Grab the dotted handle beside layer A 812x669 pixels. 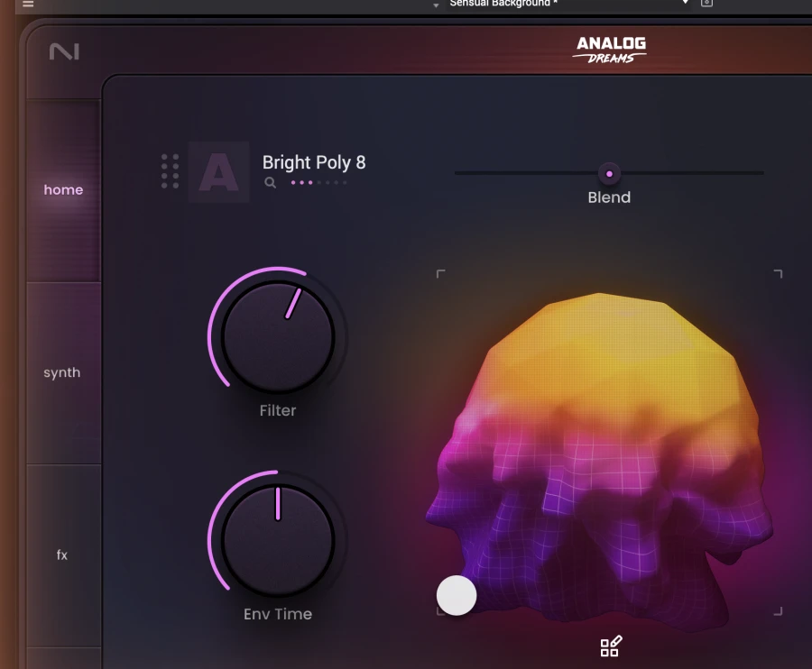(170, 170)
